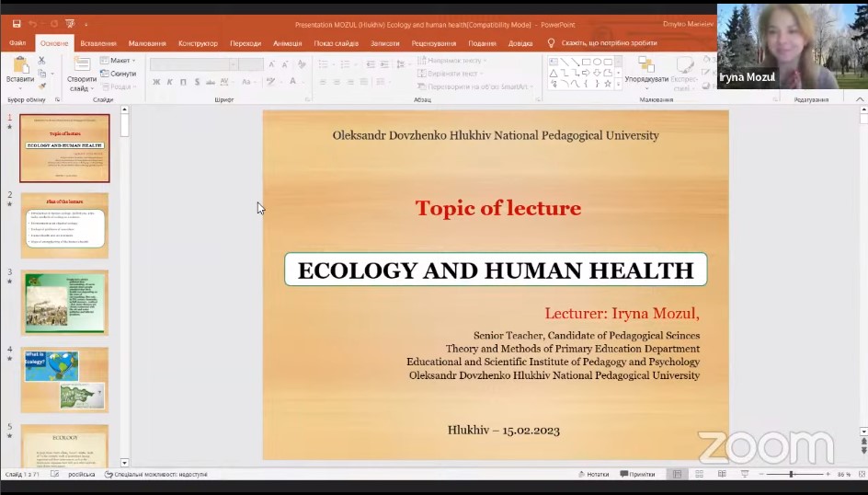Image resolution: width=868 pixels, height=495 pixels.
Task: Expand the Вставити paste options arrow
Action: (x=20, y=88)
